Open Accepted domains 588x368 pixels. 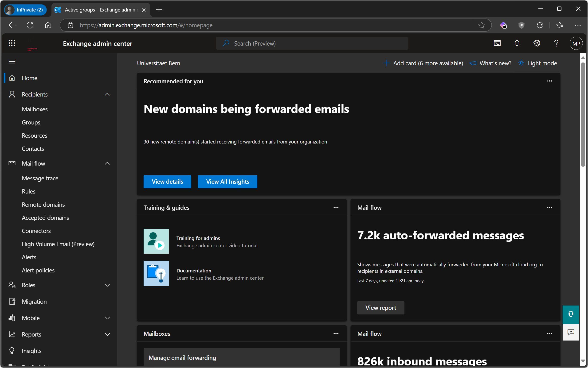click(45, 218)
